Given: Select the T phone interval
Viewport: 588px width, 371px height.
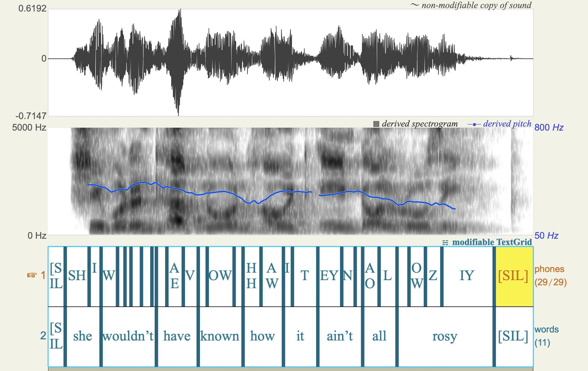Looking at the screenshot, I should coord(305,276).
